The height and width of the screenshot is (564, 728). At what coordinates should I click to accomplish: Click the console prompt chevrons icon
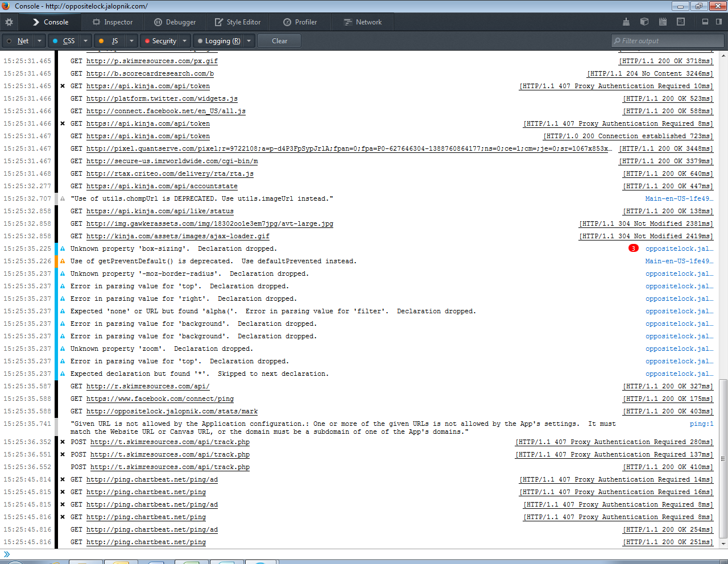(7, 554)
